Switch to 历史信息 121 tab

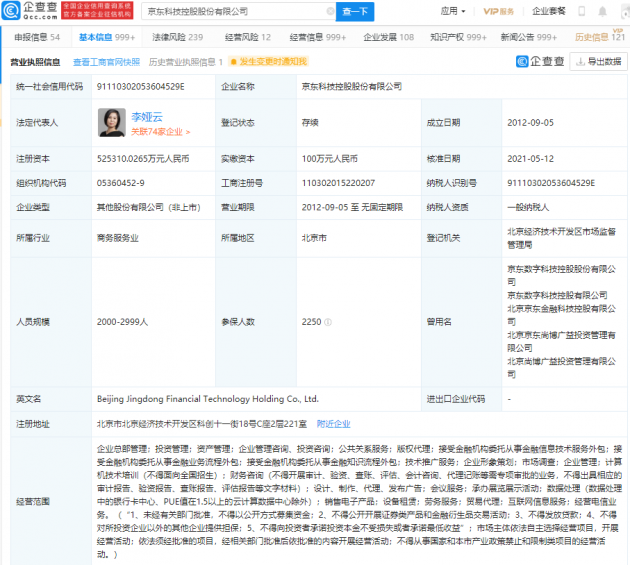600,37
